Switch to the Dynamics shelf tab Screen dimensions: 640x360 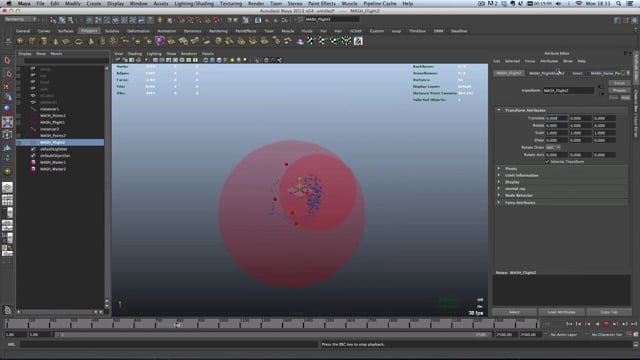coord(192,31)
